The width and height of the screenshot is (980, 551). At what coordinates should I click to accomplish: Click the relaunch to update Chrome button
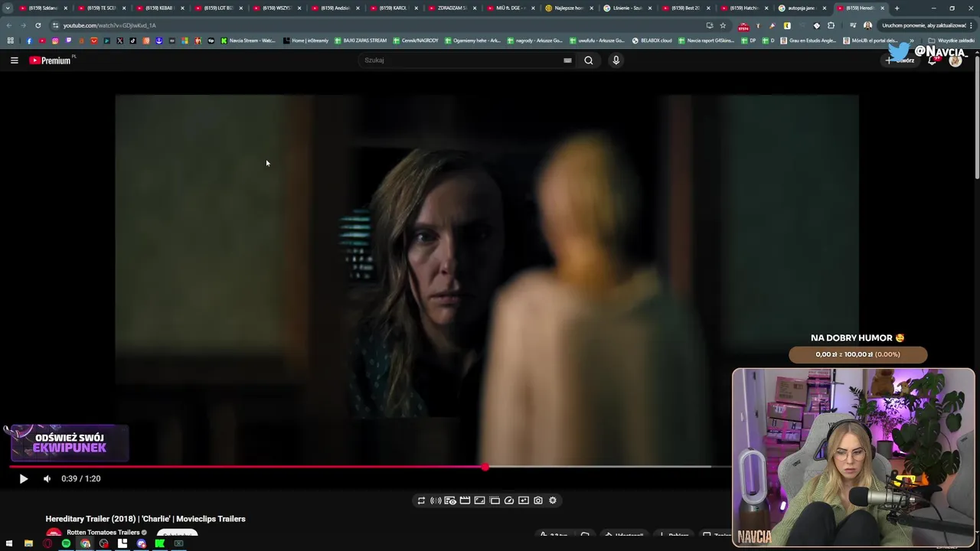point(924,25)
